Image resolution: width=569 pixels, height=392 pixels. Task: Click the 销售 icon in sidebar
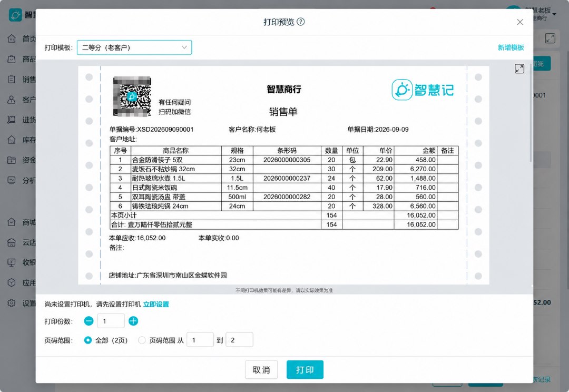tap(12, 79)
